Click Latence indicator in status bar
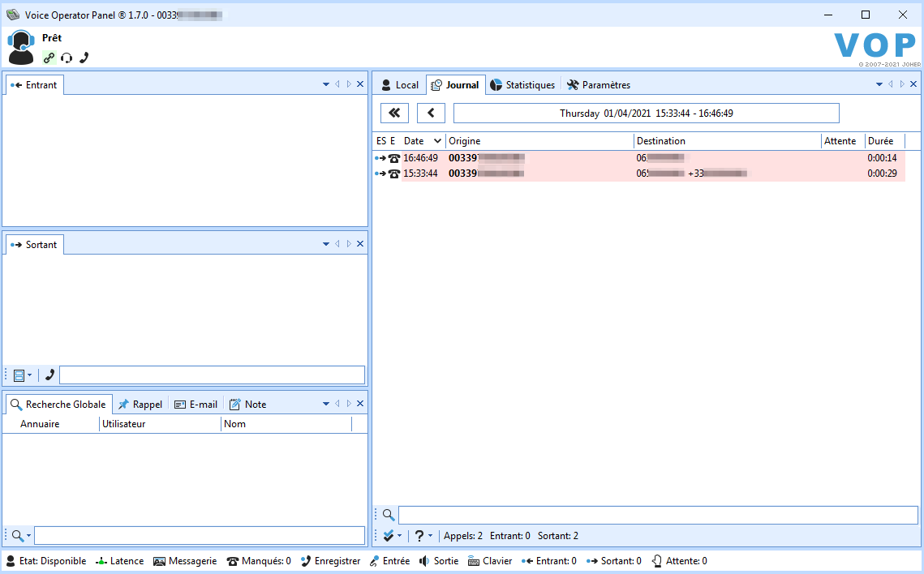 point(119,561)
